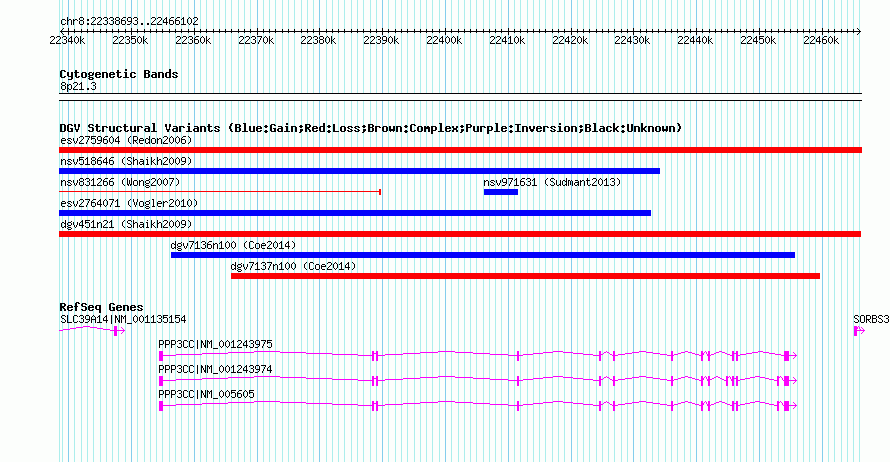Click the 22420k ruler tick label
The width and height of the screenshot is (890, 462).
coord(570,40)
